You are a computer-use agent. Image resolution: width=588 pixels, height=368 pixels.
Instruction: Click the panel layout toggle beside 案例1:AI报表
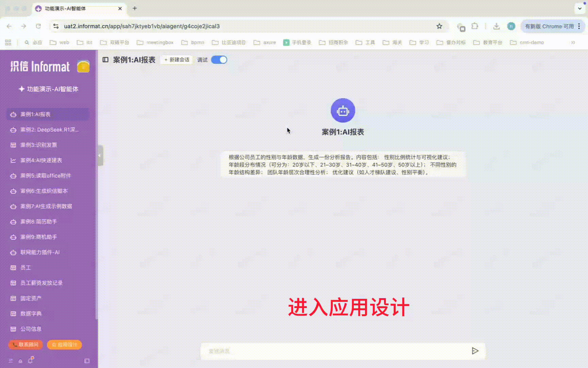tap(105, 59)
